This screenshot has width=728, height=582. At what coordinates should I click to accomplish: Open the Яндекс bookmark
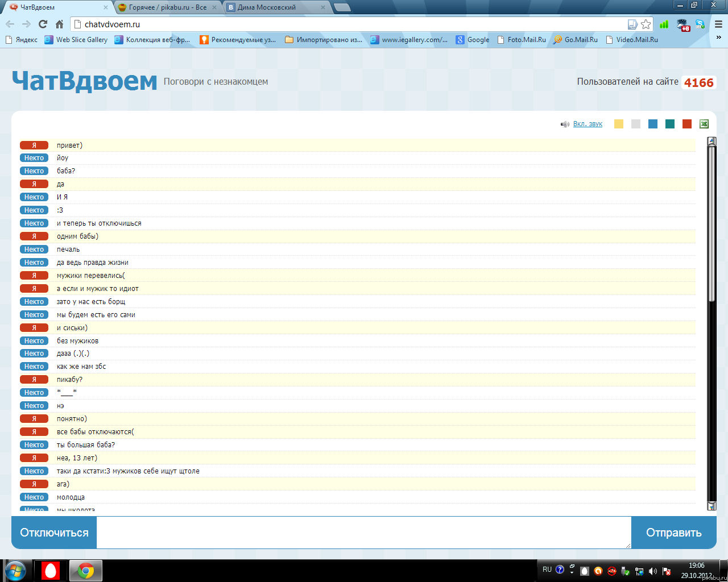22,40
